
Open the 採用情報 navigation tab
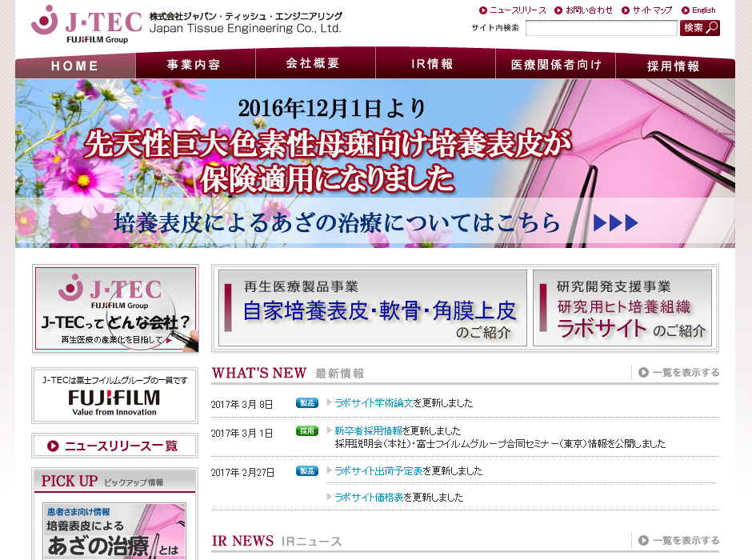(674, 66)
